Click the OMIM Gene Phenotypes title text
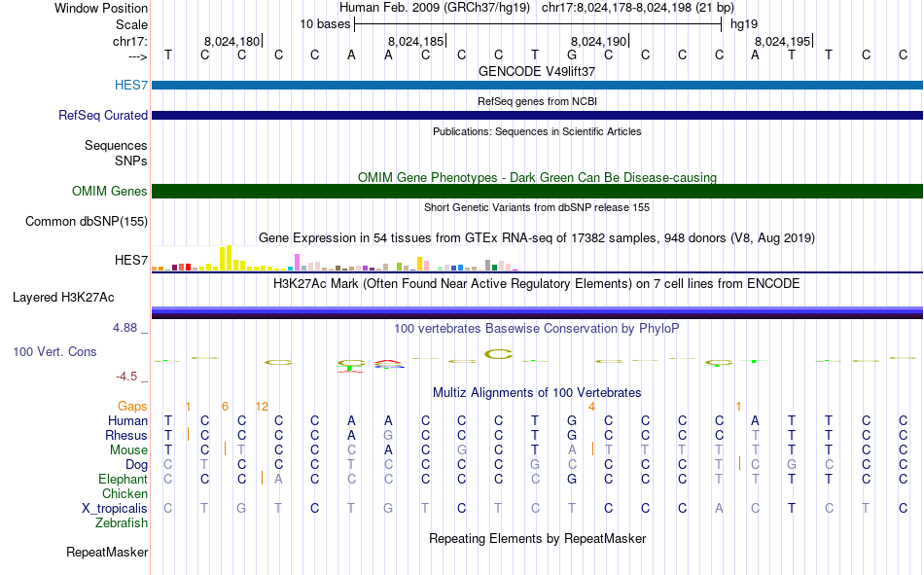The width and height of the screenshot is (924, 575). point(537,177)
